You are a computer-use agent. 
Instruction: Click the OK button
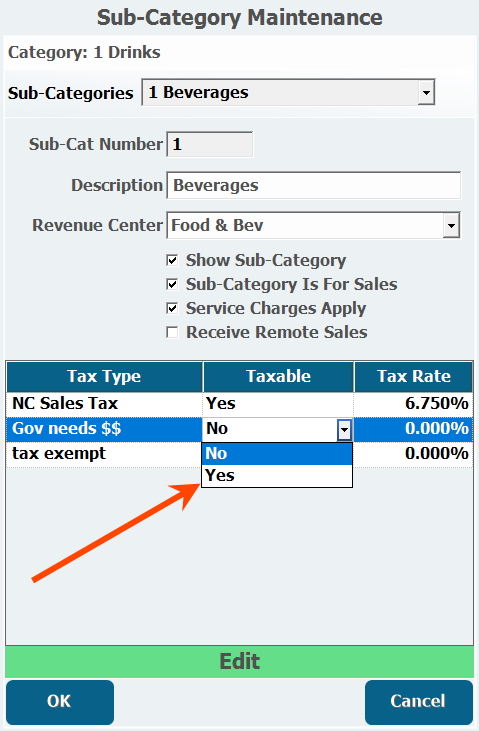(x=60, y=702)
